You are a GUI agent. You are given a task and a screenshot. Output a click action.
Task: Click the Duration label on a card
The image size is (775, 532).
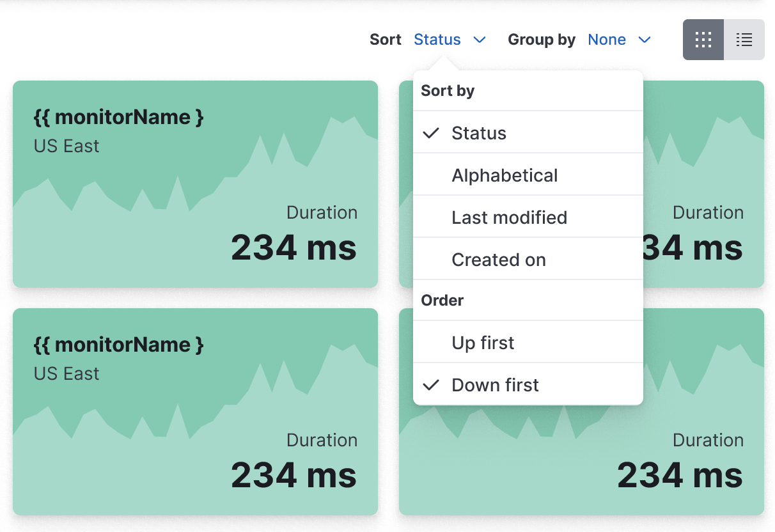(x=322, y=212)
